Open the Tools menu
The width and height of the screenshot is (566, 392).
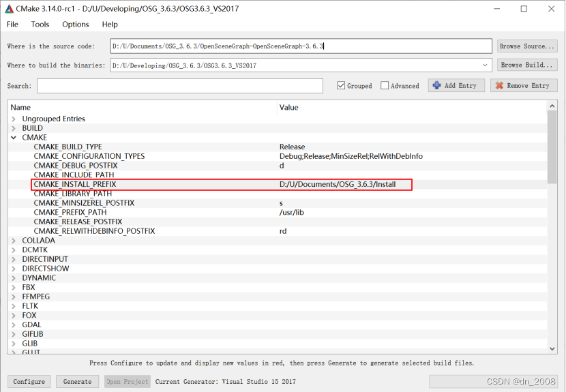coord(40,24)
